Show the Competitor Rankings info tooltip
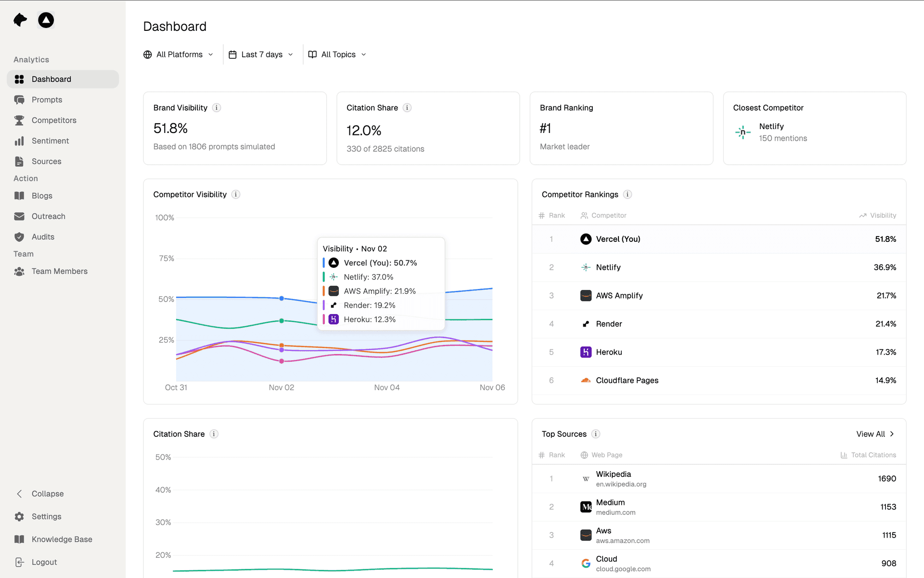 point(628,195)
